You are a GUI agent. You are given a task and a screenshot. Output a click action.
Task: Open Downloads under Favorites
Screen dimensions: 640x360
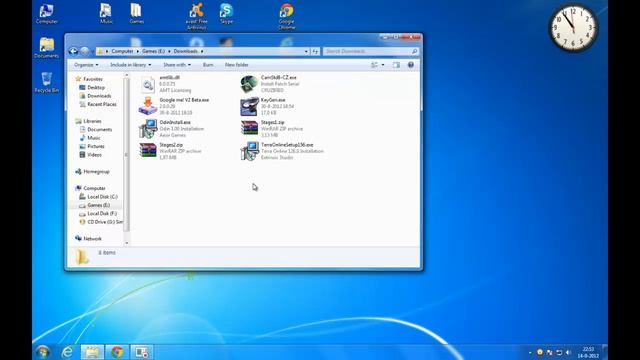99,96
